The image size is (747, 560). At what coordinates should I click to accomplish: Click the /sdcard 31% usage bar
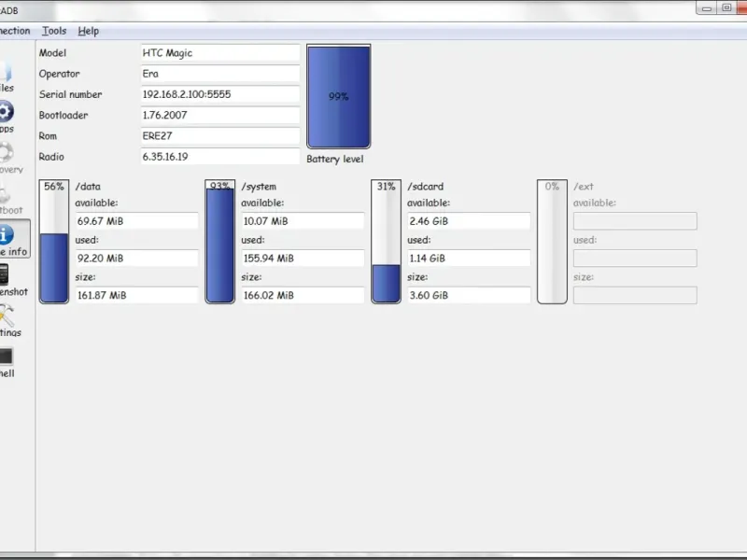pos(386,242)
